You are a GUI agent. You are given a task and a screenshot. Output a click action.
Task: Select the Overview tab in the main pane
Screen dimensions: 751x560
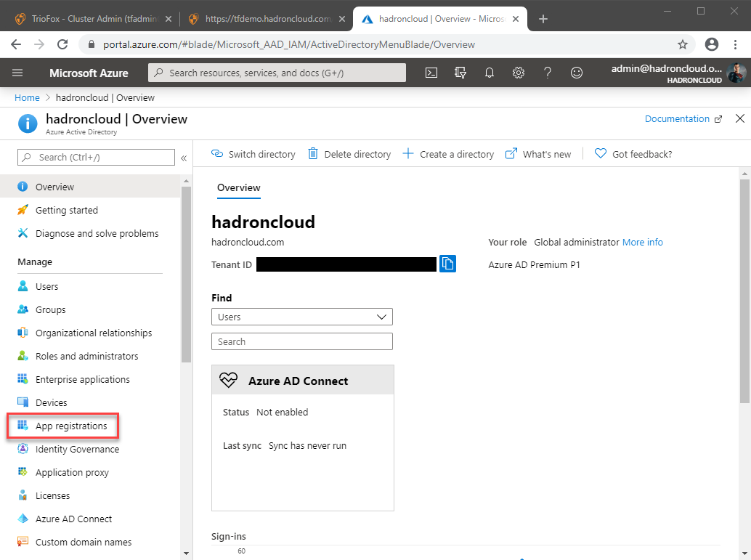pos(238,188)
